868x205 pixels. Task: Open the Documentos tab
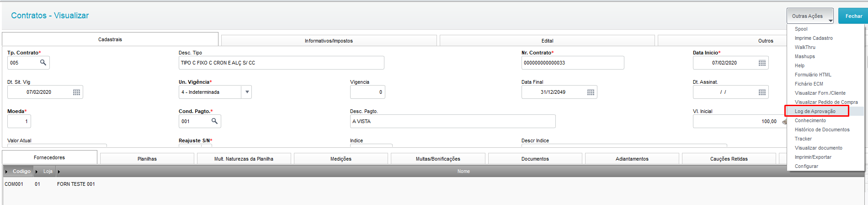coord(535,159)
